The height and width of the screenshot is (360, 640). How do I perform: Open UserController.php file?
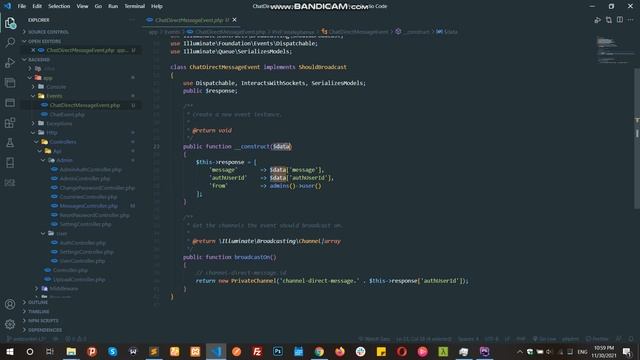(82, 261)
